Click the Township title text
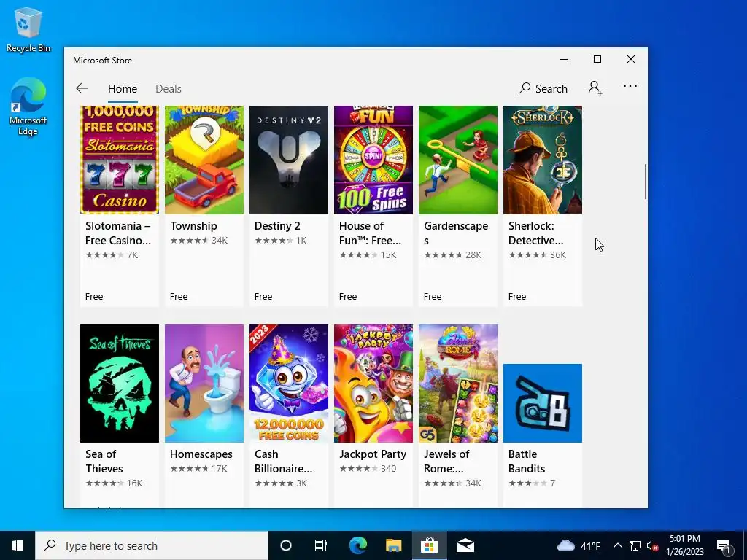The width and height of the screenshot is (747, 560). 193,226
